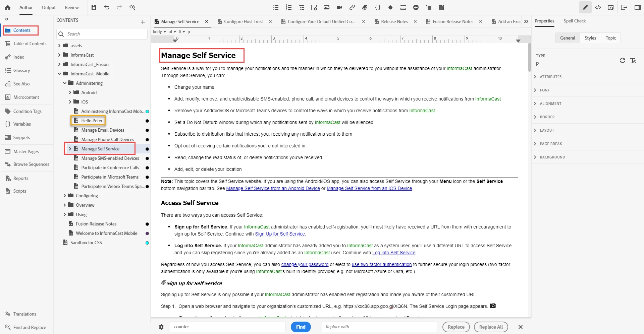Click the Replace All button
The height and width of the screenshot is (334, 644).
(x=491, y=327)
